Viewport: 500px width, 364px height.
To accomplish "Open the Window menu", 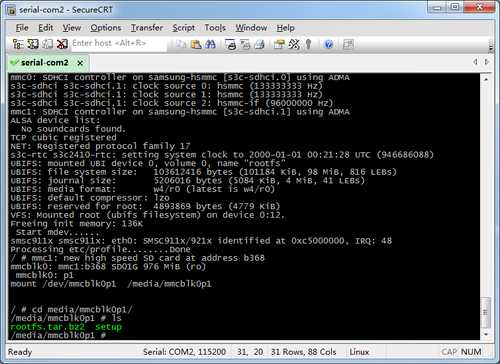I will [251, 28].
